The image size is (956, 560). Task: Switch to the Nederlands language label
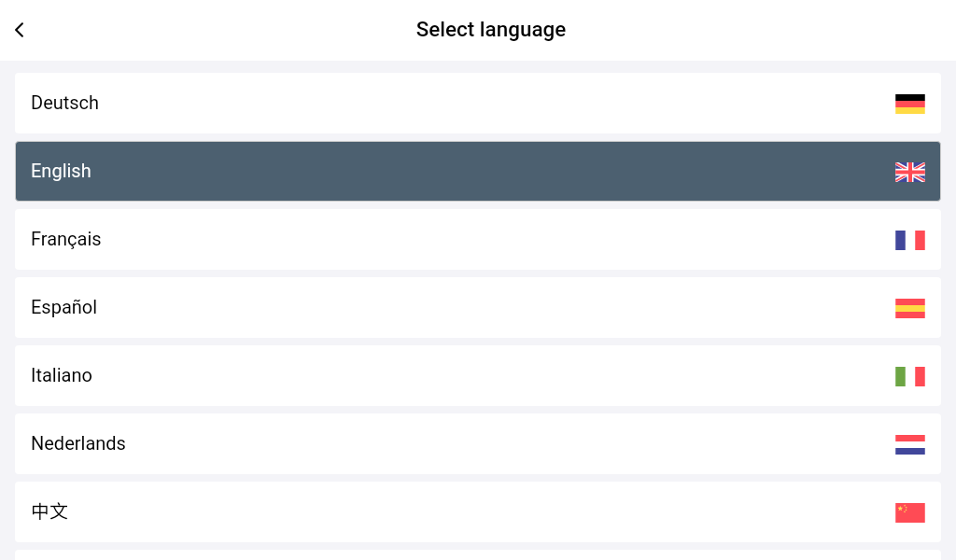pyautogui.click(x=78, y=443)
